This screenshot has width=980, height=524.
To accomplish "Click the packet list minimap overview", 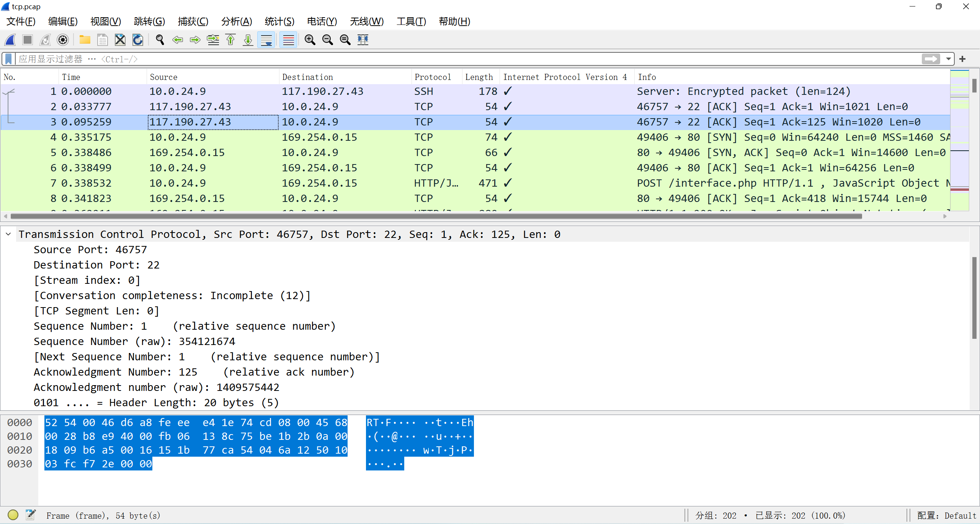I will 959,140.
